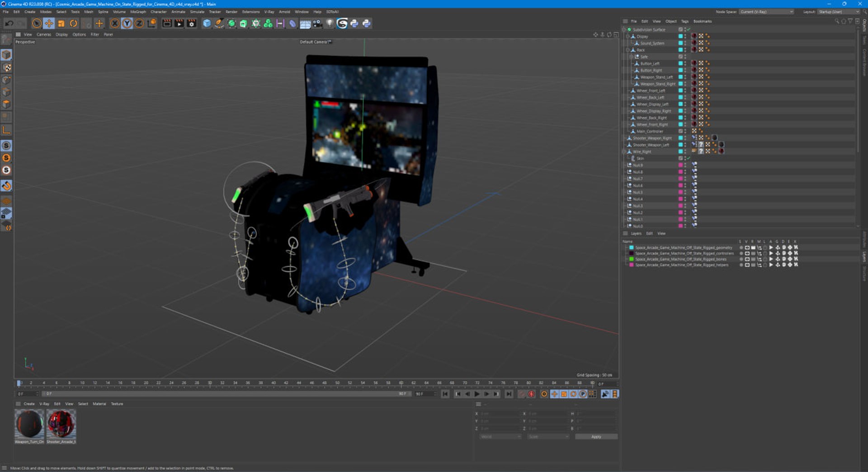Activate the Move tool in top toolbar
This screenshot has width=868, height=472.
point(49,24)
